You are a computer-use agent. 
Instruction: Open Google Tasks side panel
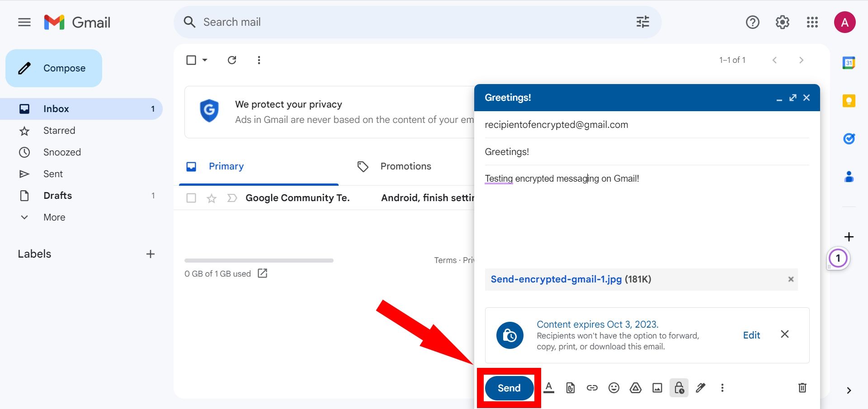(x=849, y=138)
